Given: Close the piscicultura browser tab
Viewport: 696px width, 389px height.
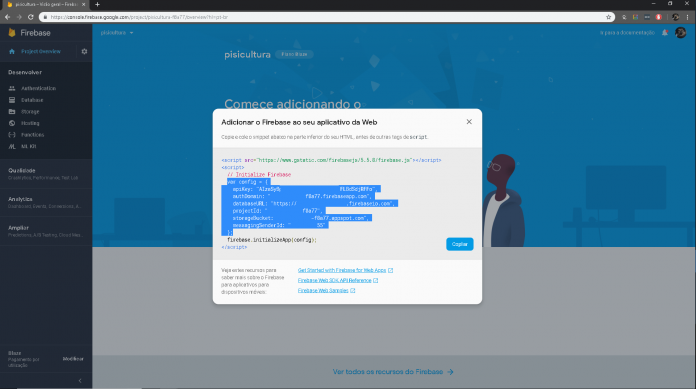Looking at the screenshot, I should pos(83,4).
